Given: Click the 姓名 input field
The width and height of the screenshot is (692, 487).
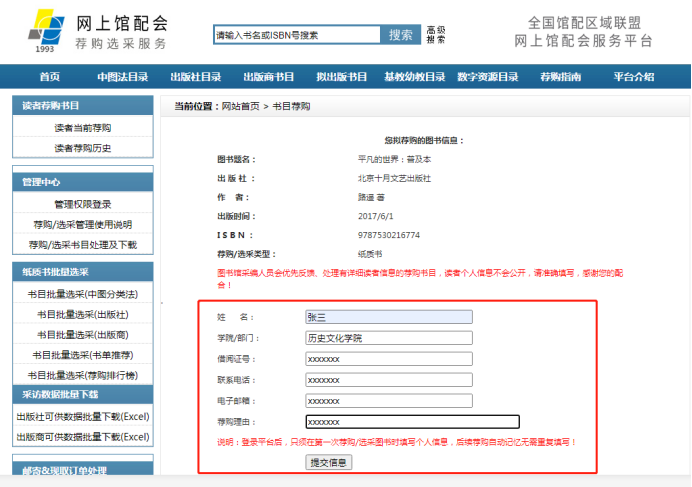Looking at the screenshot, I should tap(389, 317).
